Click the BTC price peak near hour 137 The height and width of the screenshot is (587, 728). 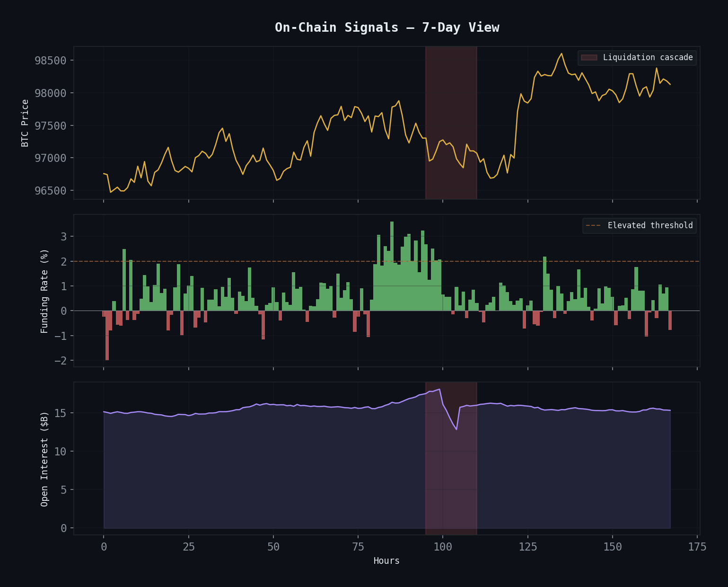tap(562, 53)
